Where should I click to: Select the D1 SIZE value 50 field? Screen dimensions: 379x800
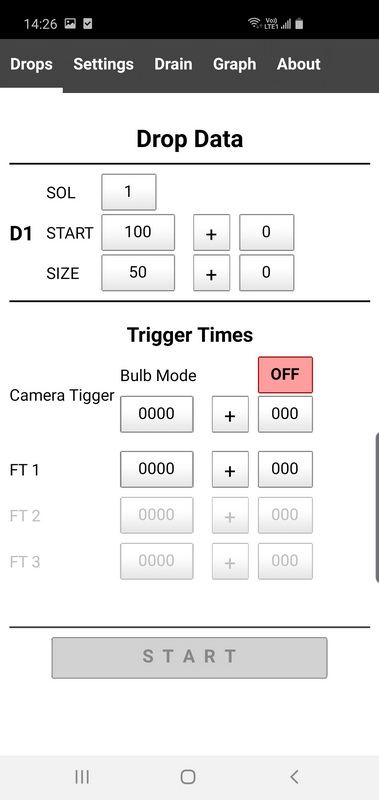click(138, 273)
